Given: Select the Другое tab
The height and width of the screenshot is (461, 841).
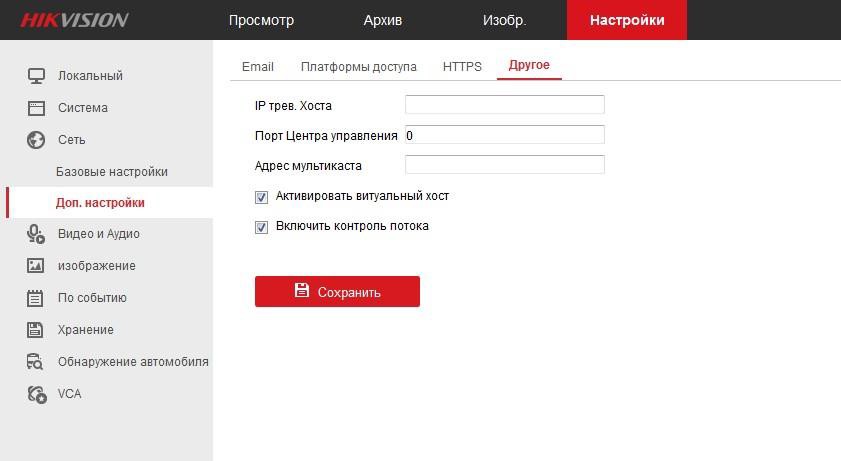Looking at the screenshot, I should (x=529, y=65).
